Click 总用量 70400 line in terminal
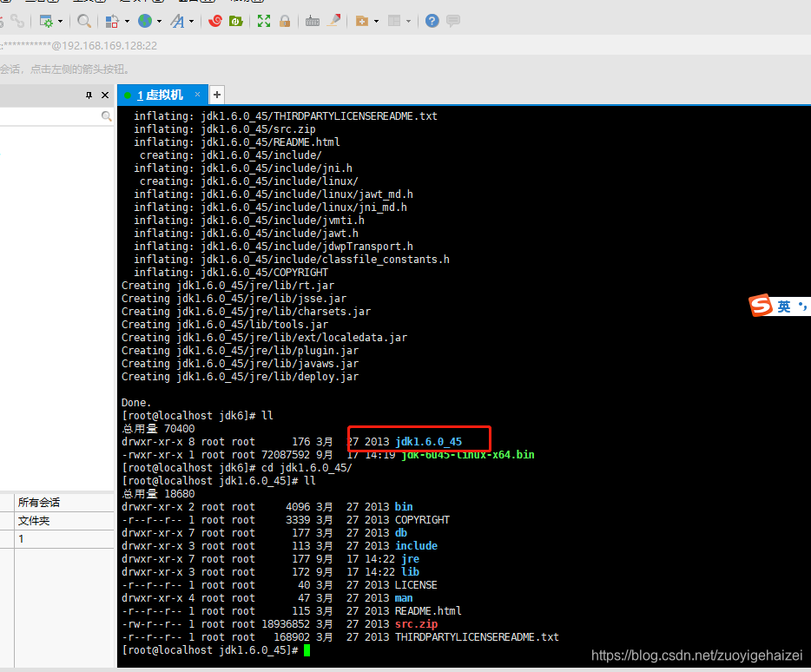The height and width of the screenshot is (672, 811). tap(158, 429)
